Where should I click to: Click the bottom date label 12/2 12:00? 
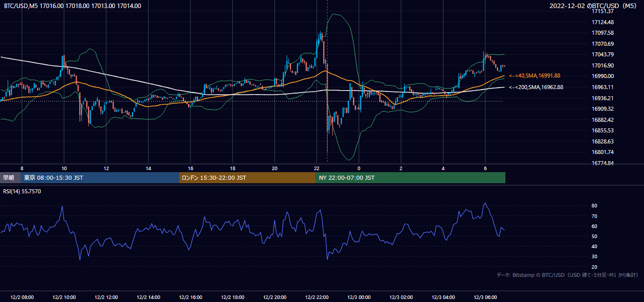(106, 297)
